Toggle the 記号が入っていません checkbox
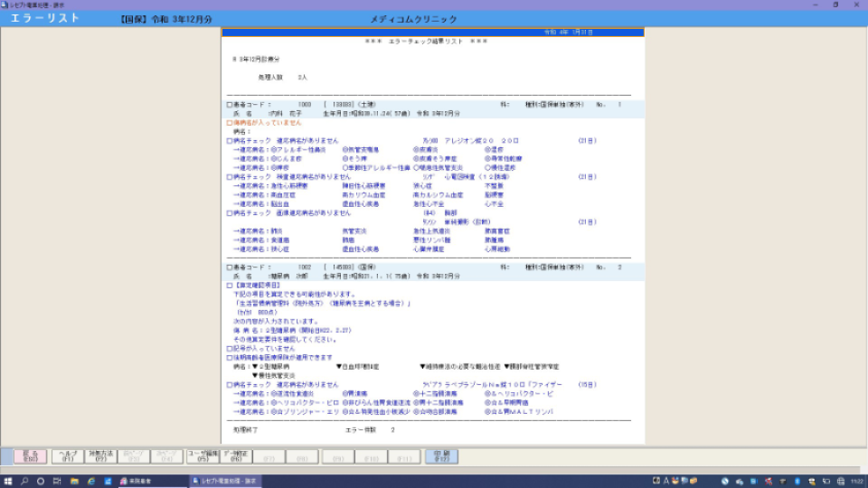Viewport: 868px width, 488px height. (x=230, y=348)
